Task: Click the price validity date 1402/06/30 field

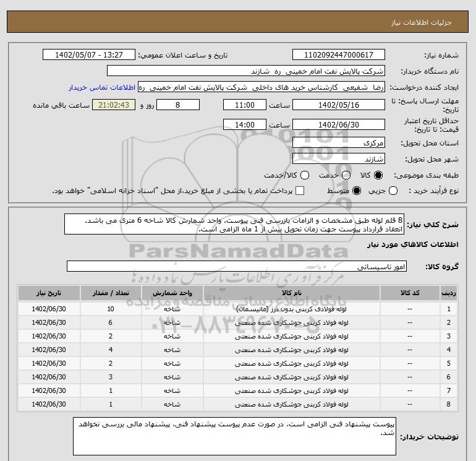Action: click(x=339, y=124)
